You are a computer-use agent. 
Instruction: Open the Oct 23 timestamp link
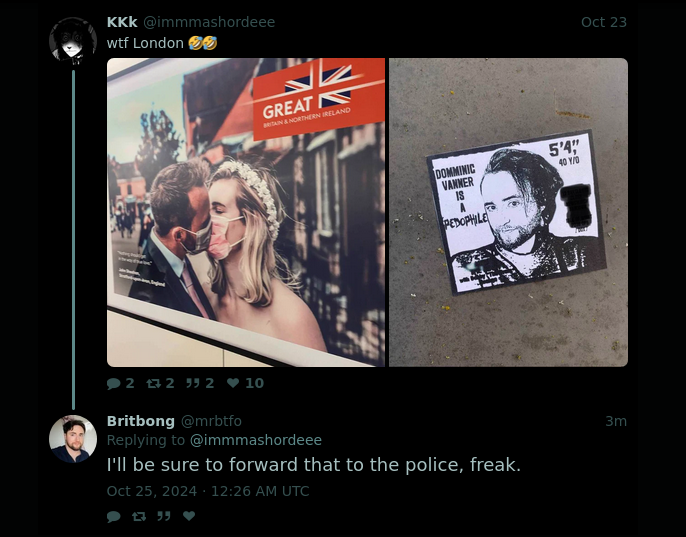click(x=604, y=22)
